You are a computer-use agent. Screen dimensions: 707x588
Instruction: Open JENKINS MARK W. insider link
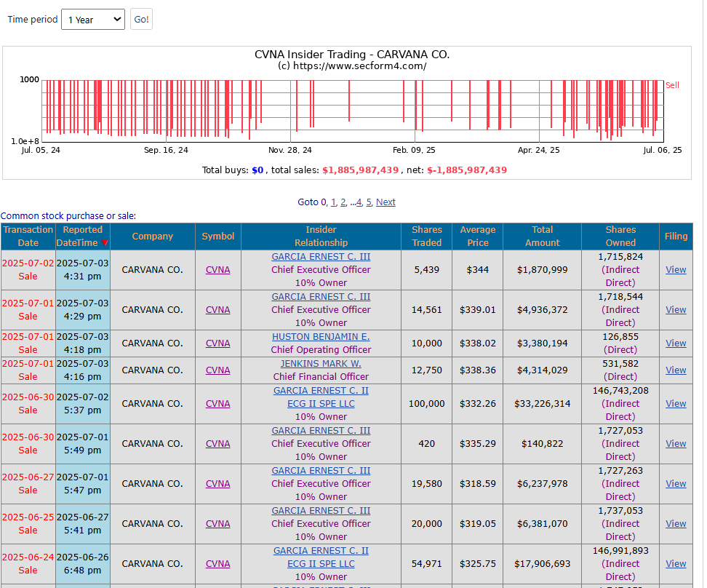tap(321, 364)
